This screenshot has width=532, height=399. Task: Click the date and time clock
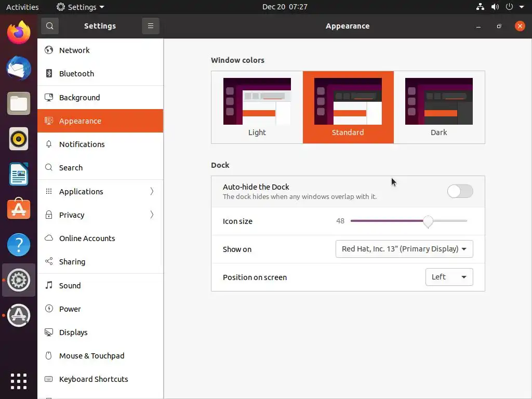[285, 7]
